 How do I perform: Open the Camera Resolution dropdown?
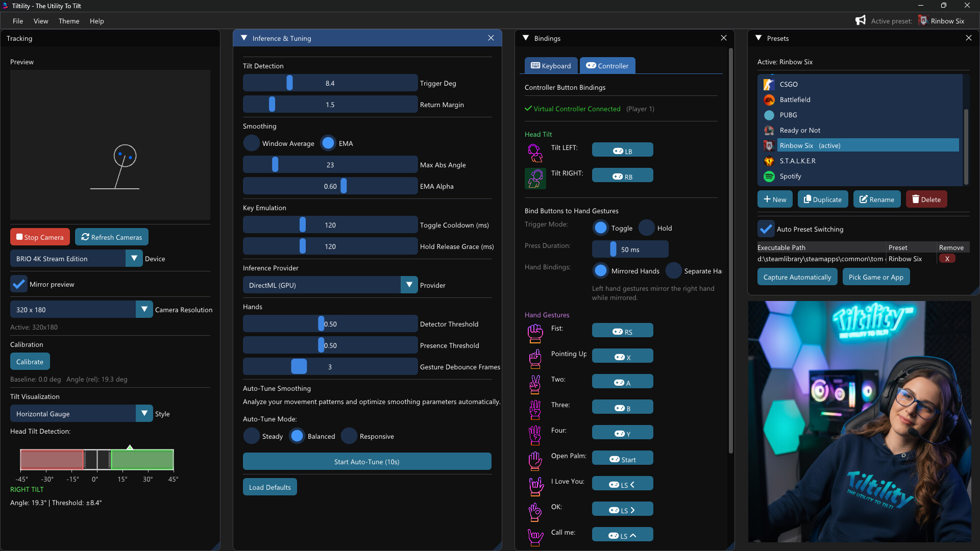[144, 309]
